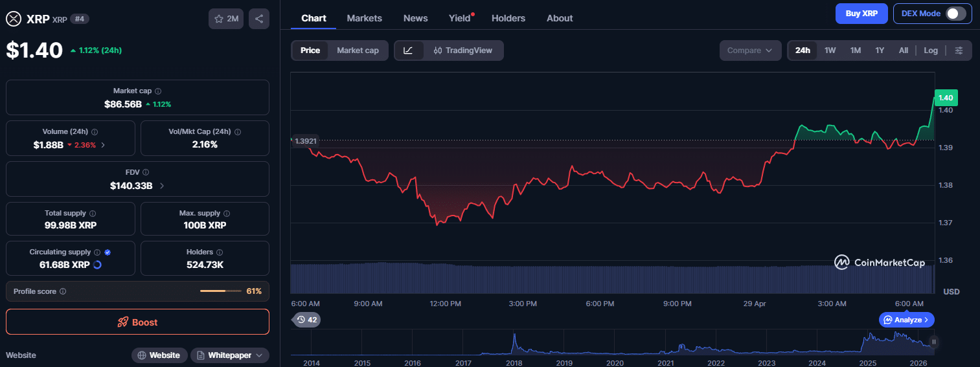The height and width of the screenshot is (367, 980).
Task: Click the Profile score 61% bar
Action: [x=222, y=291]
